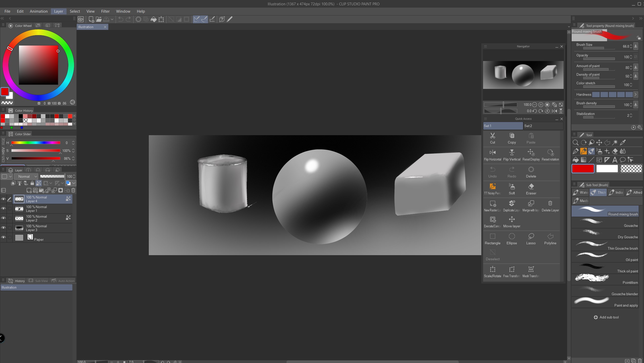Select the Text tool in Tool palette
This screenshot has height=363, width=644.
615,160
